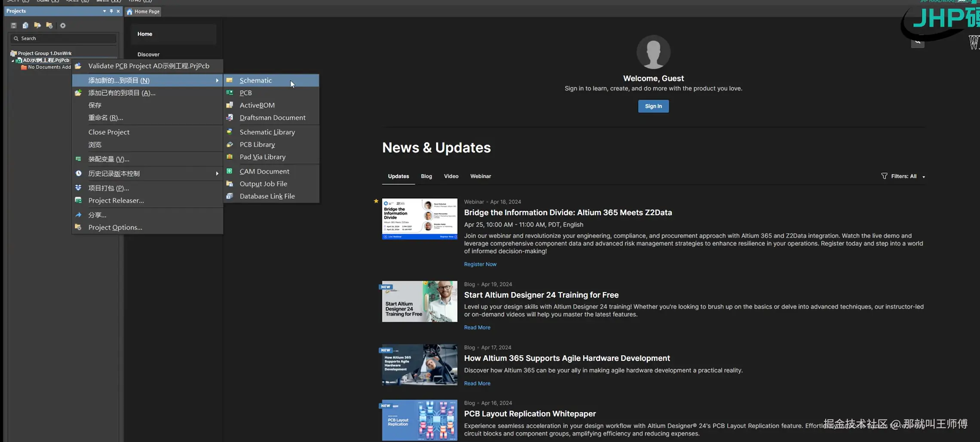Switch to the Webinar tab
Viewport: 980px width, 442px height.
point(480,176)
